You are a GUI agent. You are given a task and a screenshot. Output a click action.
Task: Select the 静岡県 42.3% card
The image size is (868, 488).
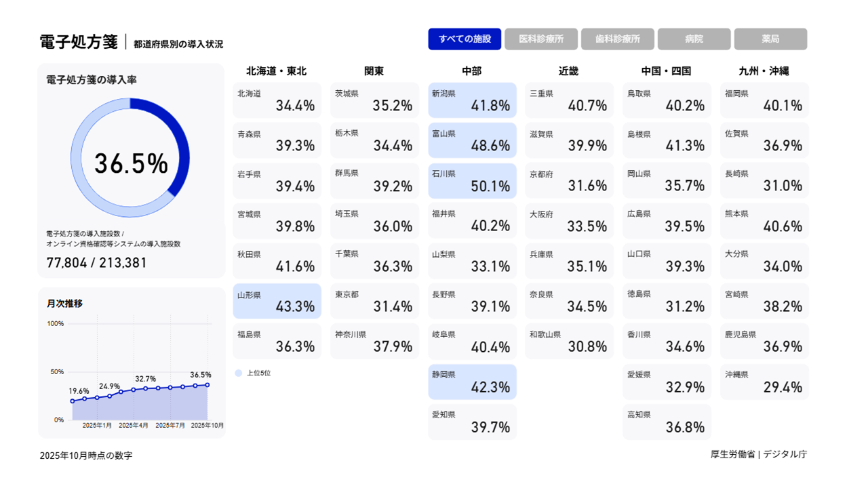point(472,382)
